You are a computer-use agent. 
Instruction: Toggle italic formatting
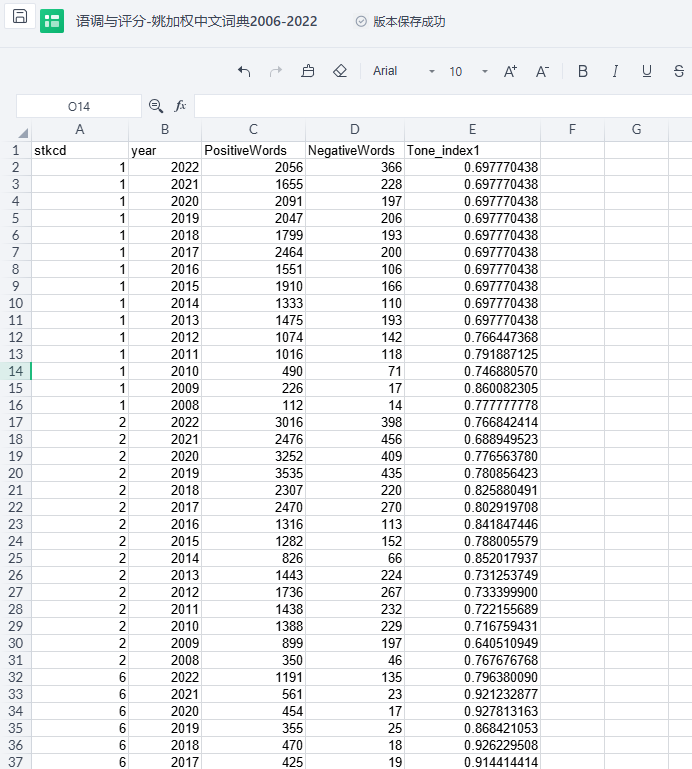click(615, 71)
